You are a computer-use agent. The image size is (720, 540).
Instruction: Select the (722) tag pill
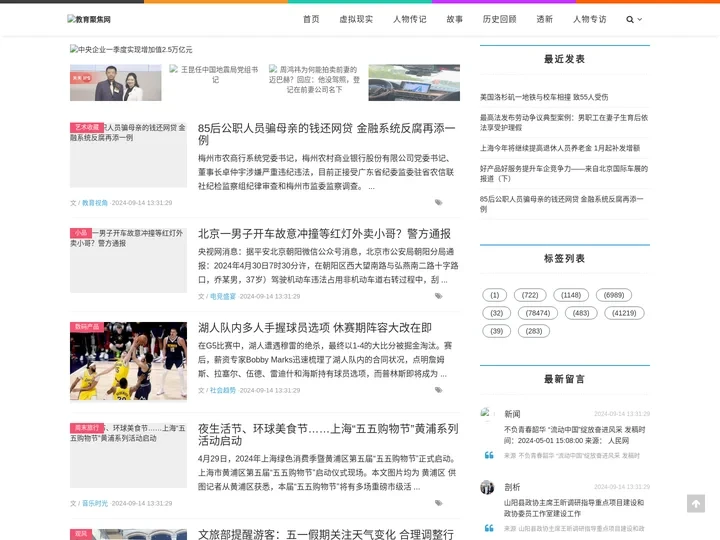click(x=530, y=295)
